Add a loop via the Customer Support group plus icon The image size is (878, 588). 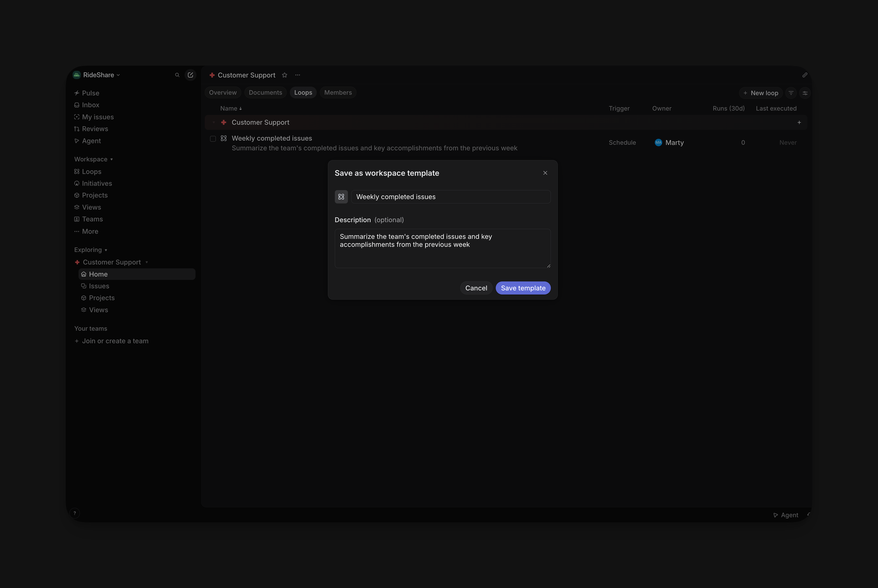[x=799, y=122]
